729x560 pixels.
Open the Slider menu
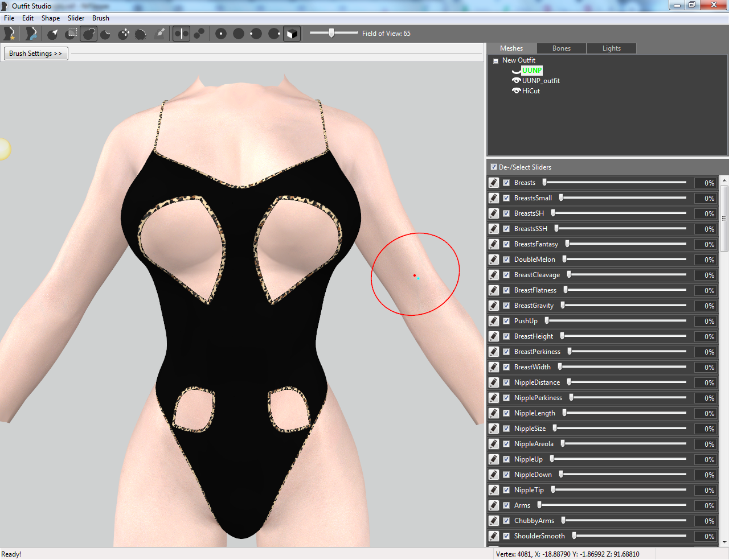click(76, 18)
